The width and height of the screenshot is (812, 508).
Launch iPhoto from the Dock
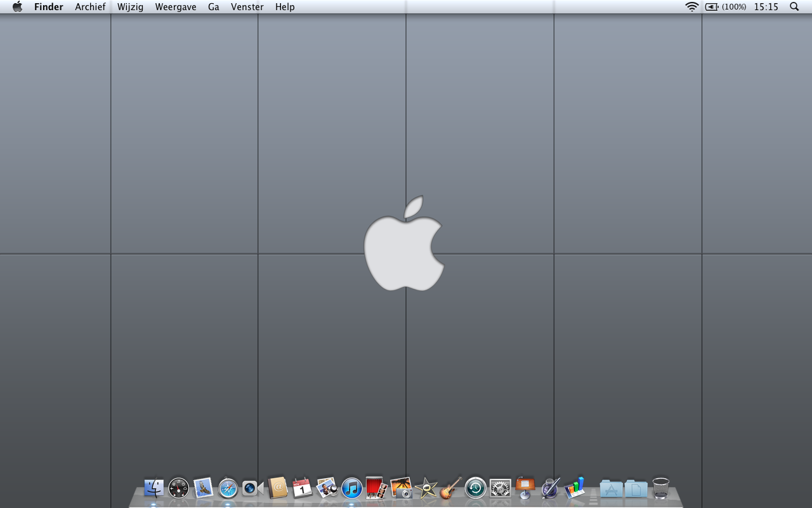401,488
